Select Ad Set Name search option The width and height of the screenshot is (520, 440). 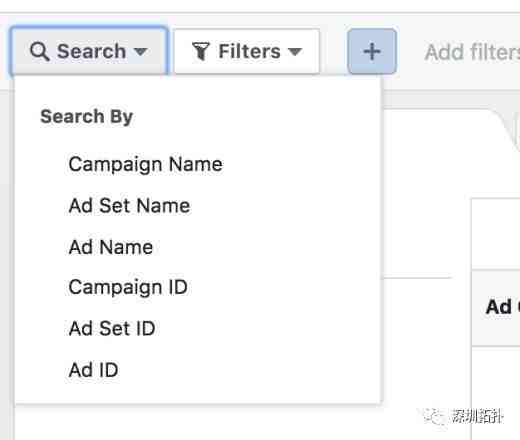pos(129,205)
